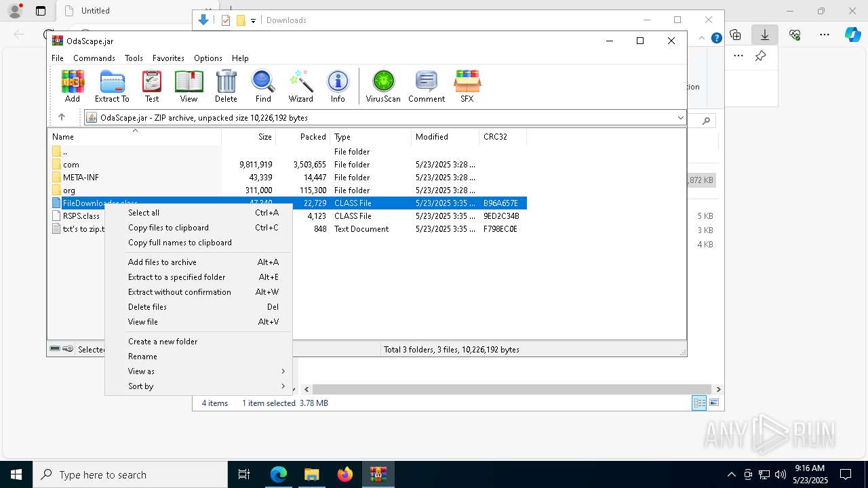Expand the Sort by submenu

(199, 386)
